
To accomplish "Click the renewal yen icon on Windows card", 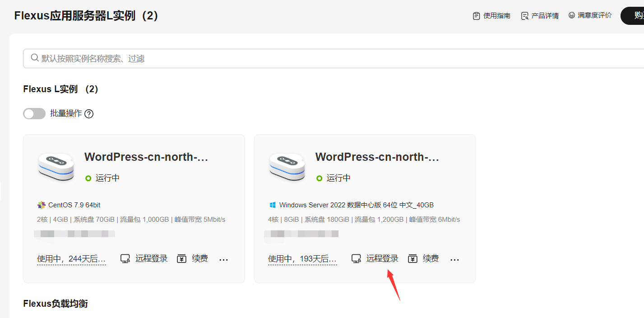I will (x=412, y=259).
